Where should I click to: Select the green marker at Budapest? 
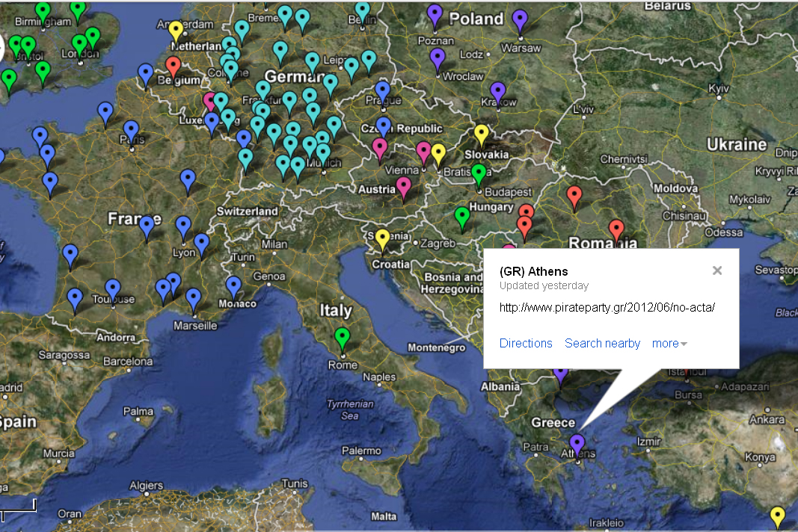pyautogui.click(x=479, y=173)
